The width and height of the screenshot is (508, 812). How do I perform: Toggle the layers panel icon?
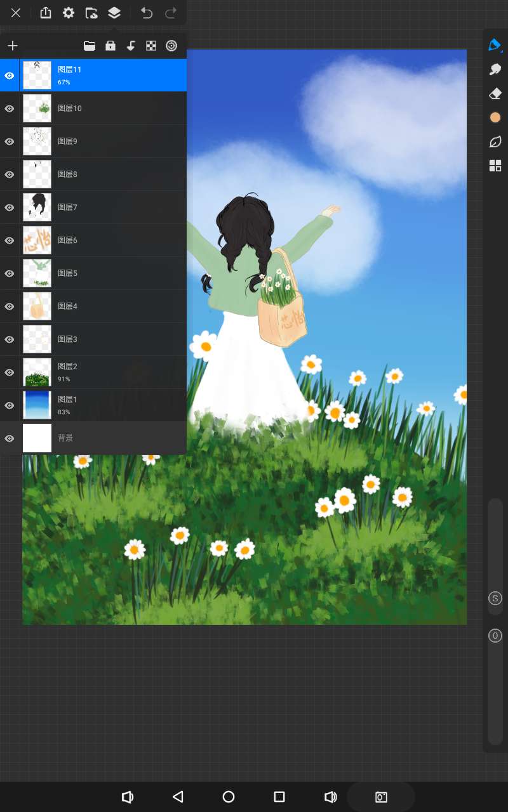coord(114,13)
